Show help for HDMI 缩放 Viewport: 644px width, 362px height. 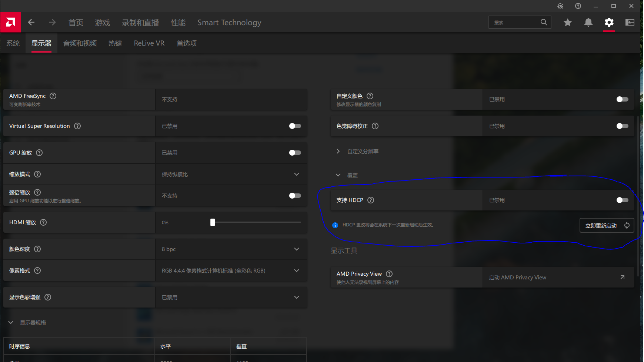pyautogui.click(x=43, y=222)
